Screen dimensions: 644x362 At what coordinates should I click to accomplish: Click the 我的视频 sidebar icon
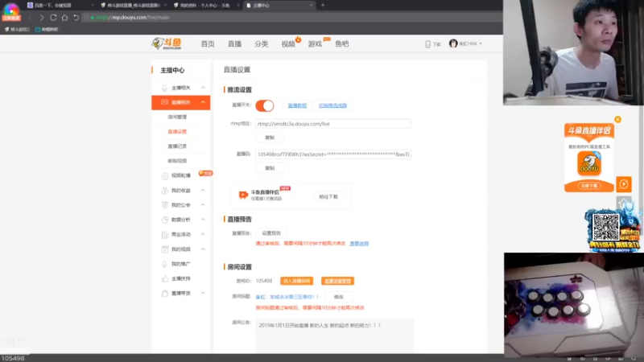[165, 249]
